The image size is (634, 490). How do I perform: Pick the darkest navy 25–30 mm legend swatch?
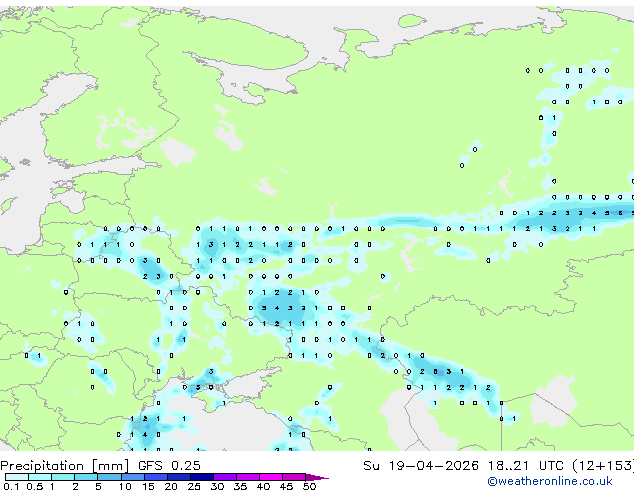click(x=202, y=477)
